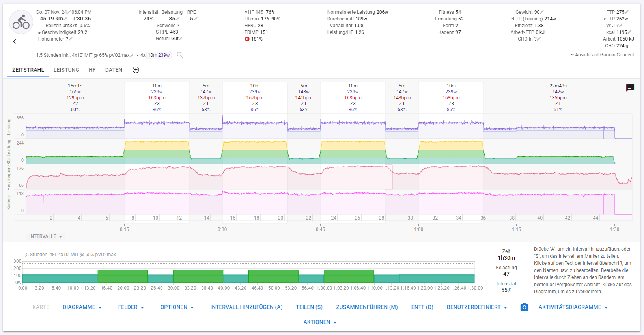Click the cycling activity type icon
644x335 pixels.
tap(21, 22)
